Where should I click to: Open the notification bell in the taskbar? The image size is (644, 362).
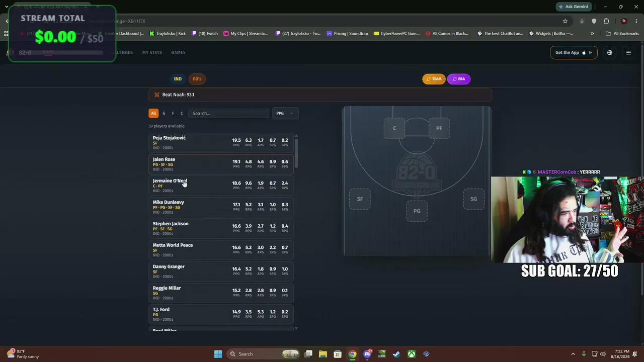[x=634, y=354]
